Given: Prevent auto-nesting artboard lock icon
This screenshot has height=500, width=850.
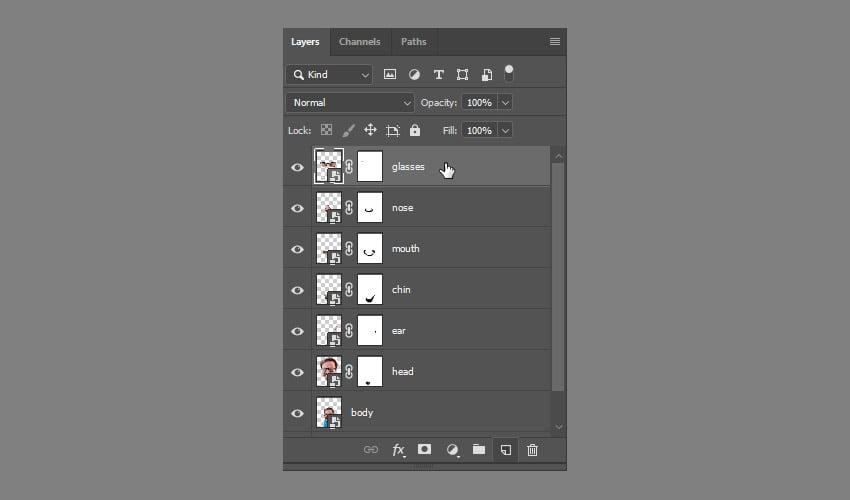Looking at the screenshot, I should [x=392, y=130].
